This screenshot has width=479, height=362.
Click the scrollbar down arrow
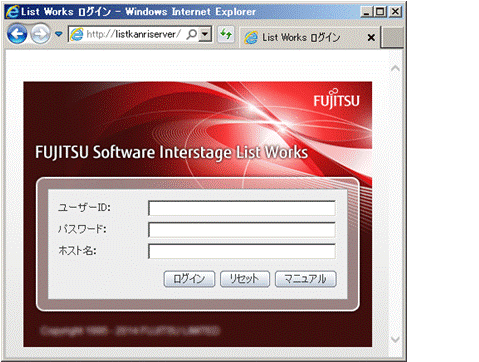[395, 339]
